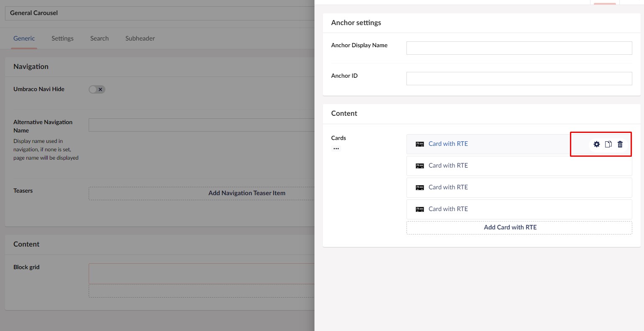Switch to the Generic tab
This screenshot has height=331, width=644.
pyautogui.click(x=24, y=38)
